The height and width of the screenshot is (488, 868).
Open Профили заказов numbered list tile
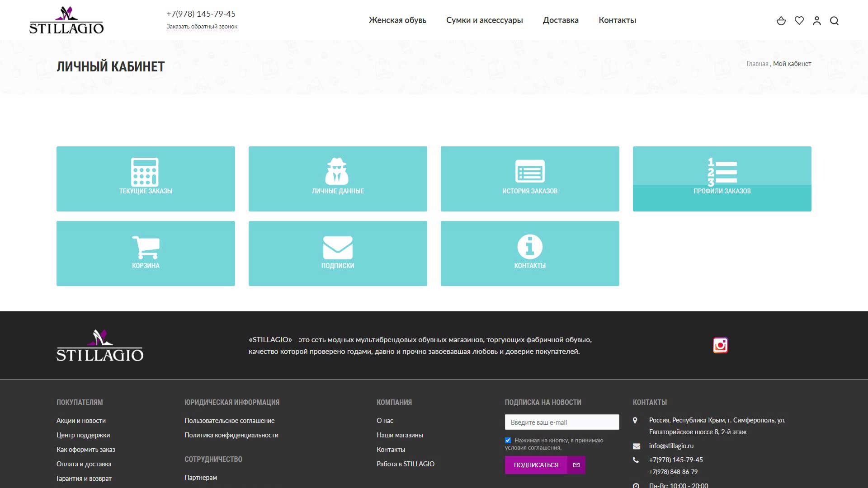pyautogui.click(x=722, y=178)
